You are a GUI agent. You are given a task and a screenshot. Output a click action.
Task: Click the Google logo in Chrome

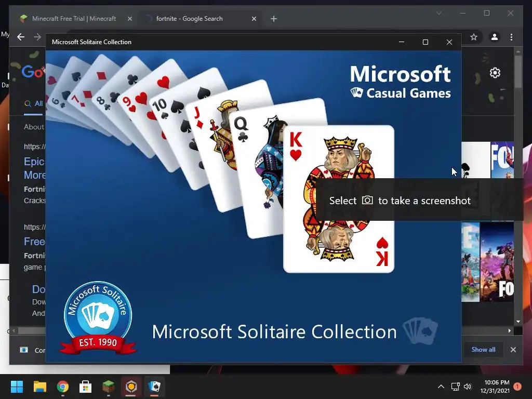(x=33, y=71)
